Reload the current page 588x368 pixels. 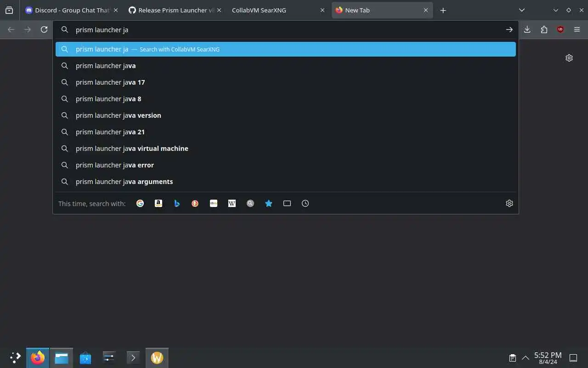tap(44, 29)
